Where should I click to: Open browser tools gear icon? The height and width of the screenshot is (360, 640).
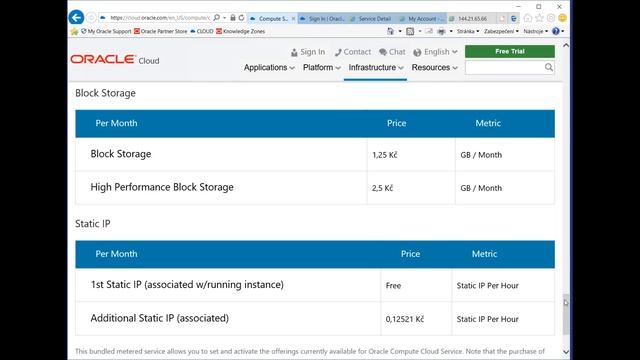(551, 18)
